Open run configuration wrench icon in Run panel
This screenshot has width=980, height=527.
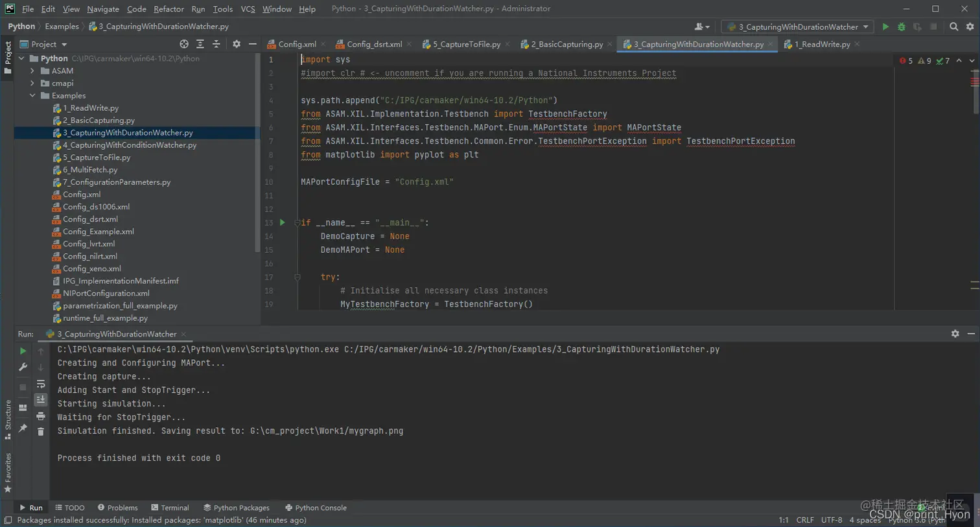tap(23, 367)
